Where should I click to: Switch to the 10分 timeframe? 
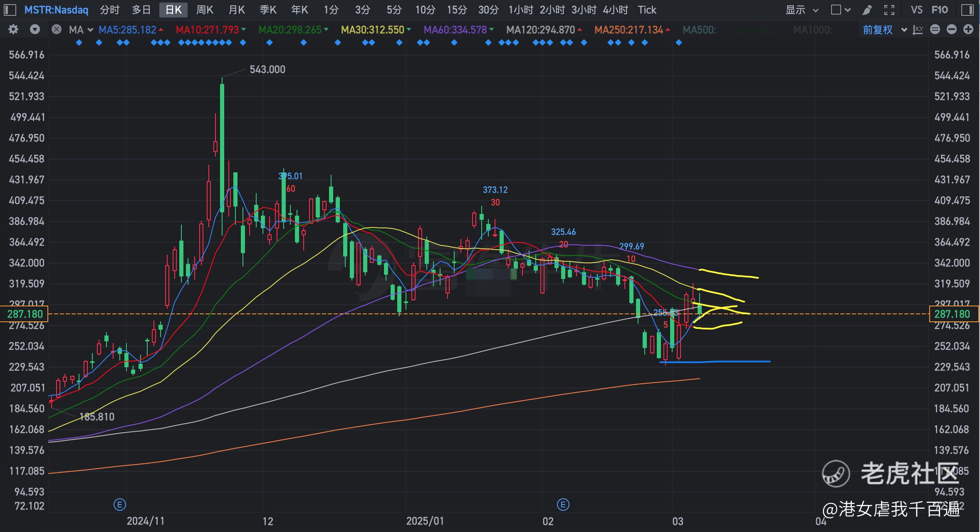[426, 10]
